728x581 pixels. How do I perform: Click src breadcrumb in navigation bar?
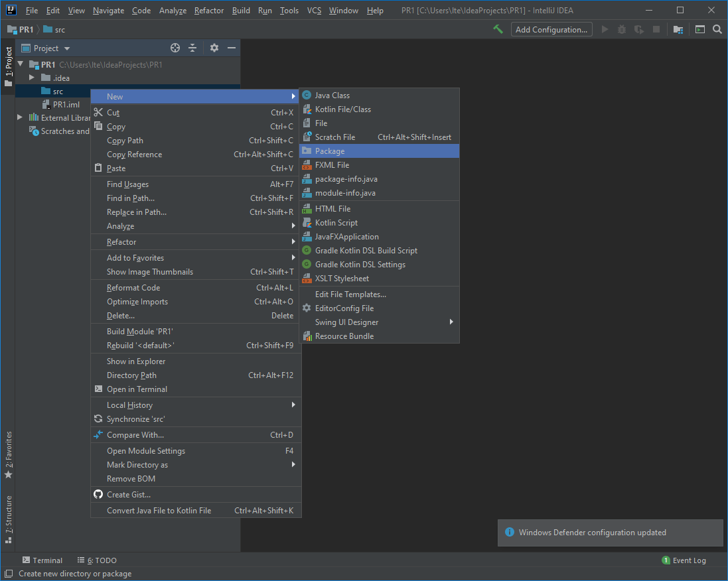[x=54, y=29]
